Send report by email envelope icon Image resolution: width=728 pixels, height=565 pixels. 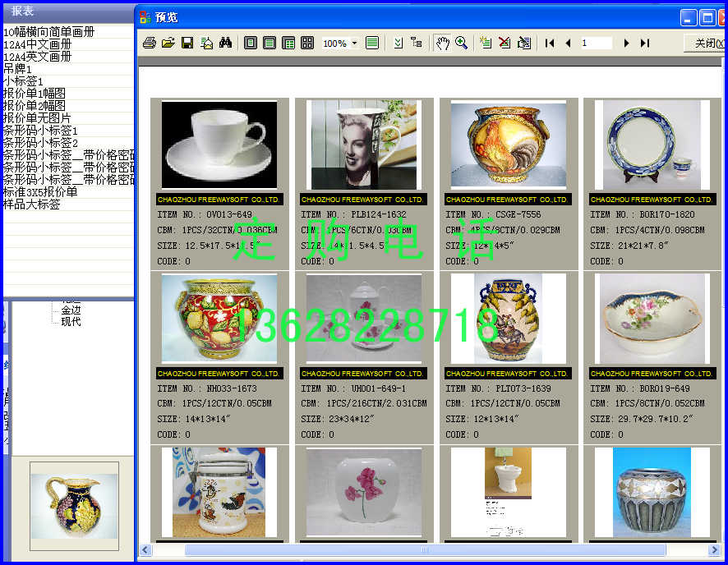206,44
